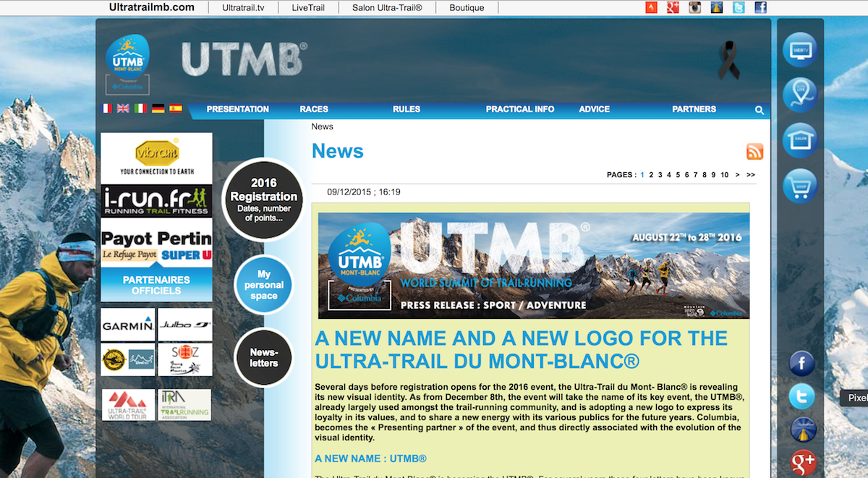The image size is (868, 478).
Task: Open the Twitter icon in top bar
Action: 739,8
